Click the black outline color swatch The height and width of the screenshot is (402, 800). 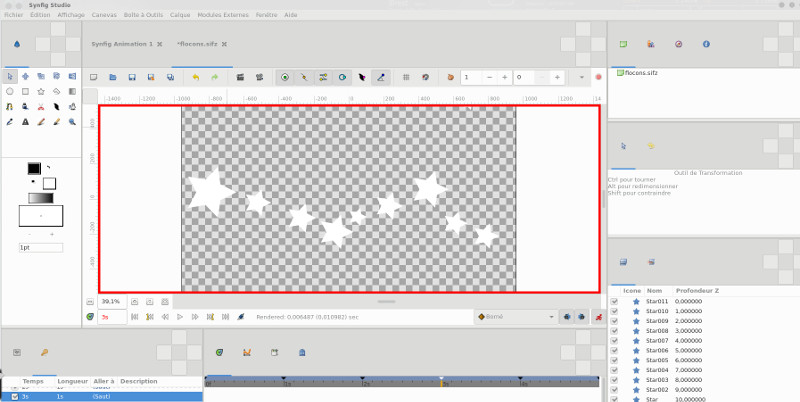34,168
